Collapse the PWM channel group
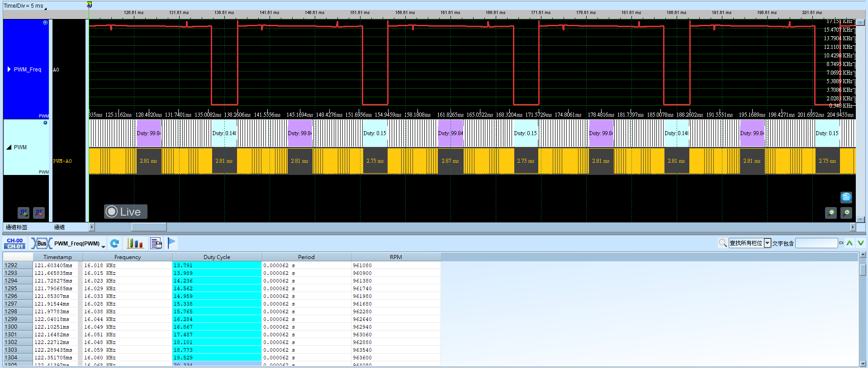This screenshot has width=868, height=368. coord(9,147)
